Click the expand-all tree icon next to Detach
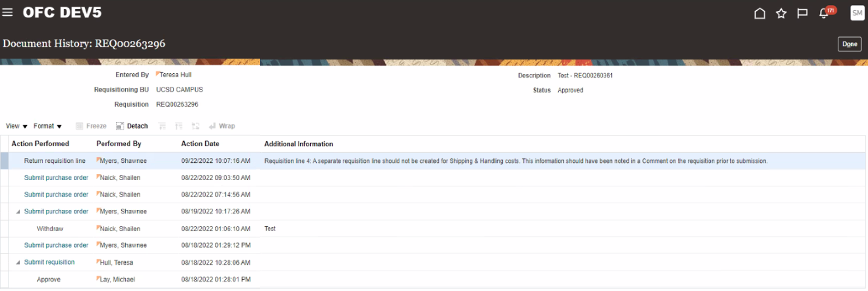The height and width of the screenshot is (291, 868). click(x=162, y=126)
